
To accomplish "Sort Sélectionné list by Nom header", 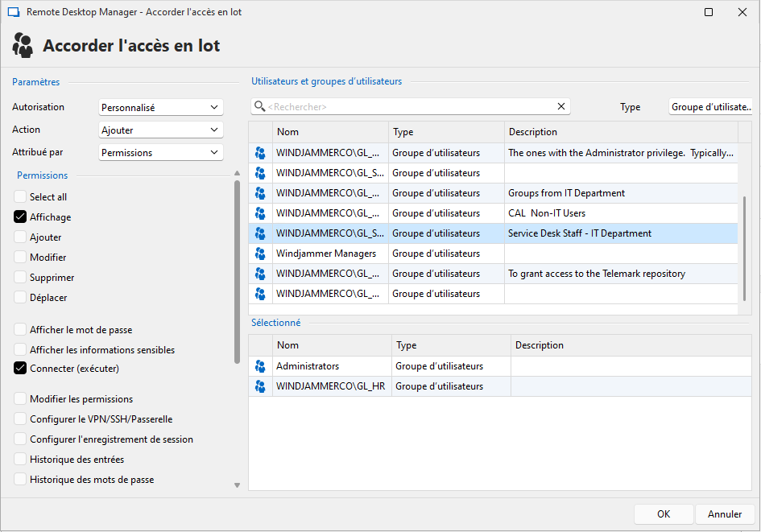I will pyautogui.click(x=332, y=345).
